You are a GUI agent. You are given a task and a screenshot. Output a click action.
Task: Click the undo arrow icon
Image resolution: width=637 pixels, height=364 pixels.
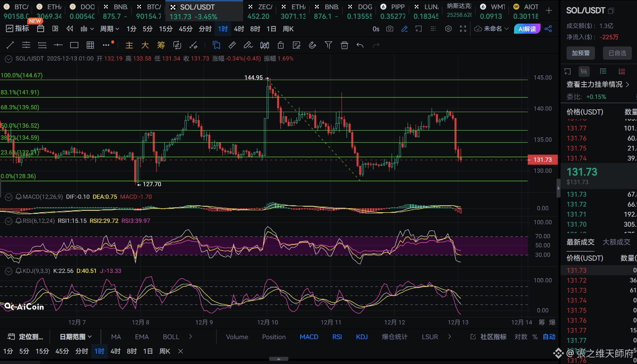tap(360, 45)
